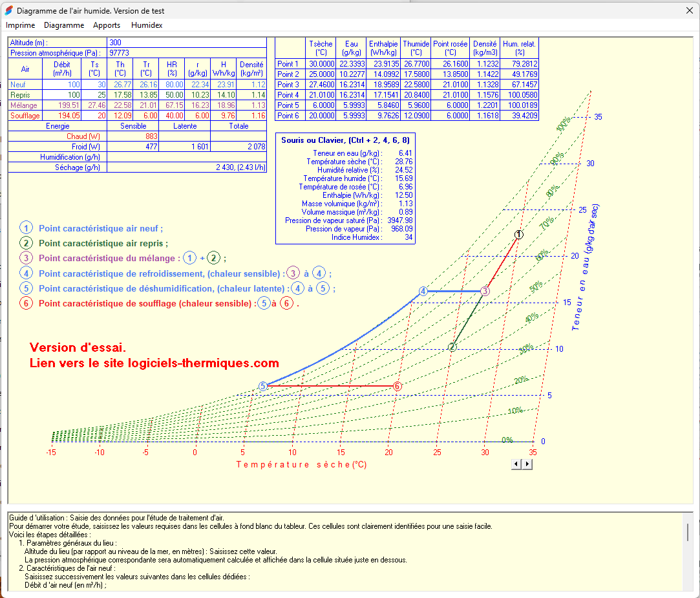The width and height of the screenshot is (700, 598).
Task: Click the Neuf air flow rate cell
Action: pyautogui.click(x=62, y=85)
